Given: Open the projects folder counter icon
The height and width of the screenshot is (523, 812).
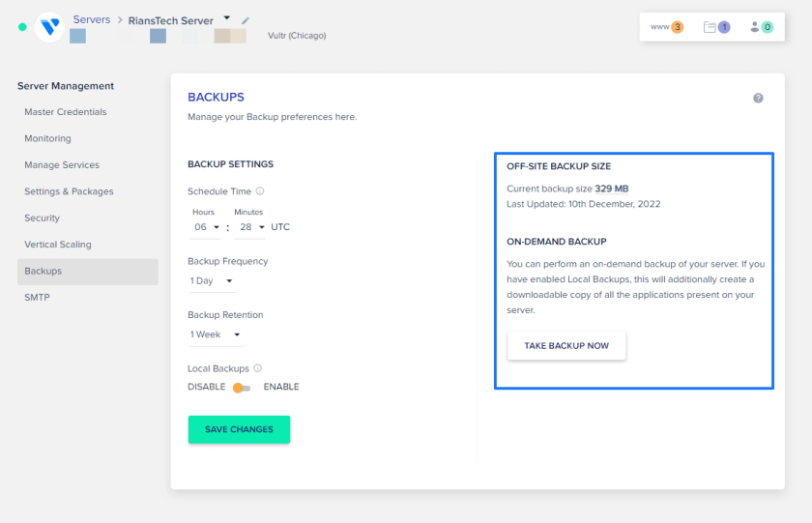Looking at the screenshot, I should [x=716, y=27].
